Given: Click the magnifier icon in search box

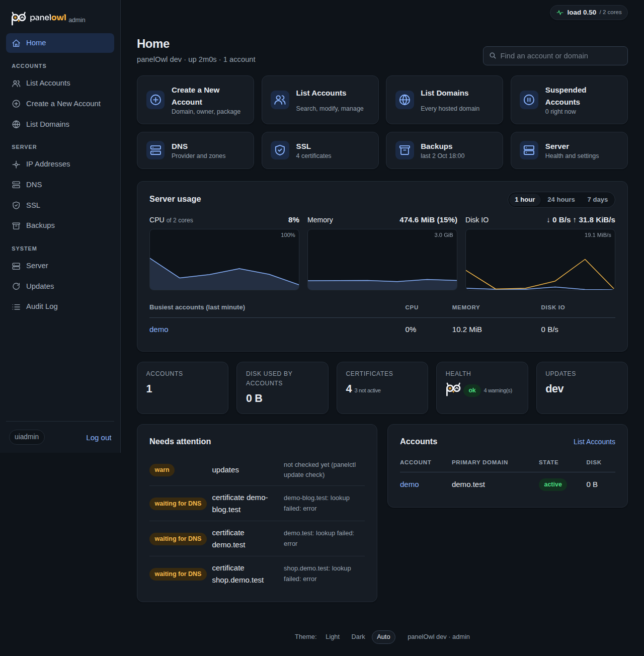Looking at the screenshot, I should tap(493, 56).
